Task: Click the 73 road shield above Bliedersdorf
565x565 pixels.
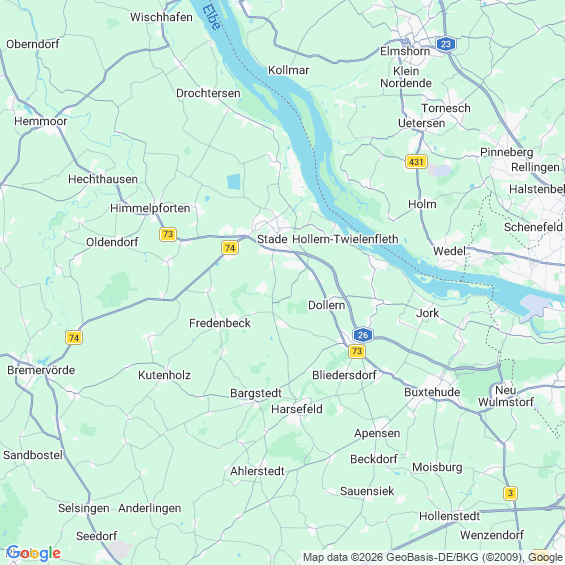Action: coord(357,351)
